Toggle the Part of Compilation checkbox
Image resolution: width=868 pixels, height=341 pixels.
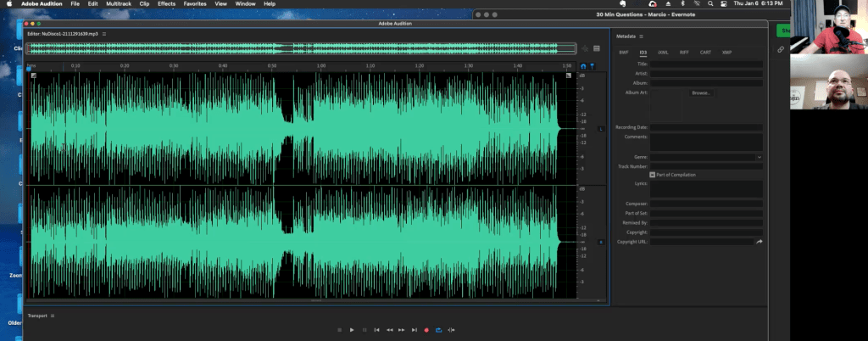coord(653,175)
